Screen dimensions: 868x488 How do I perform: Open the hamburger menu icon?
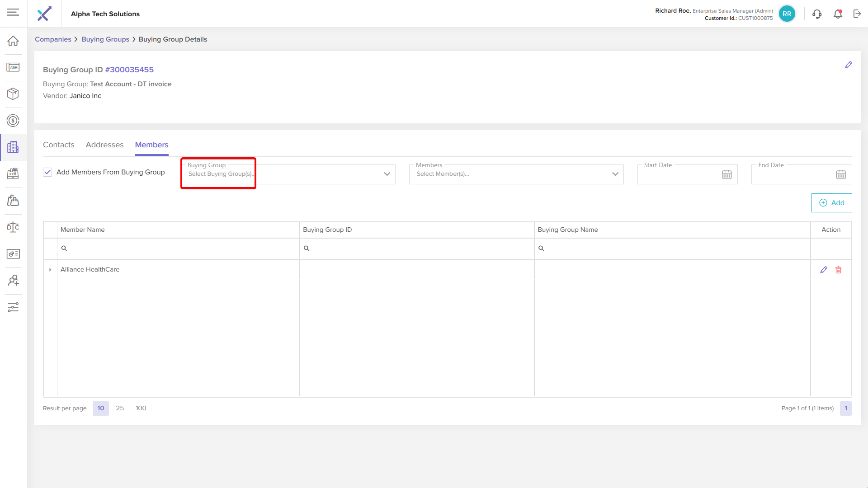(x=13, y=12)
